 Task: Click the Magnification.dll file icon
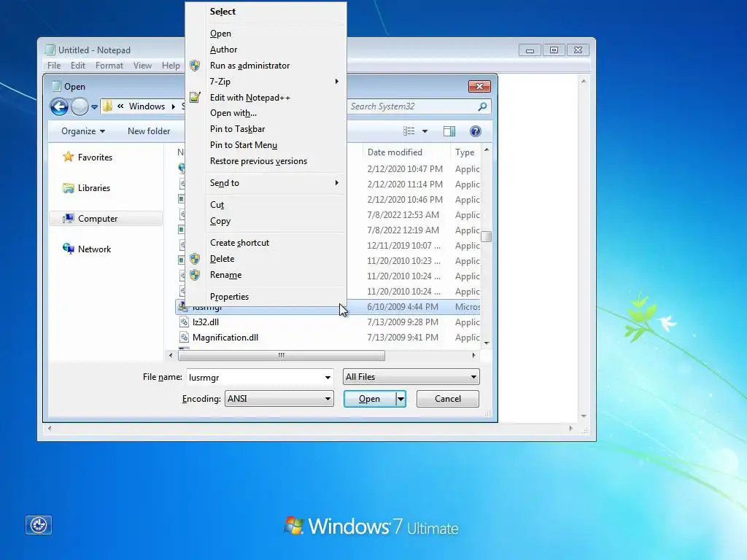pos(184,337)
